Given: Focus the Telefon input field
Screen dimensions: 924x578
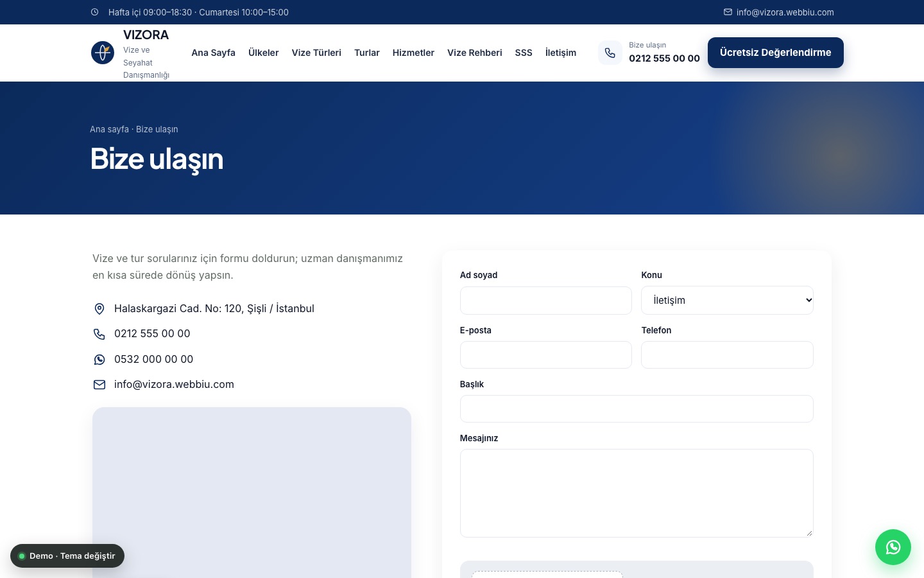Looking at the screenshot, I should tap(727, 355).
